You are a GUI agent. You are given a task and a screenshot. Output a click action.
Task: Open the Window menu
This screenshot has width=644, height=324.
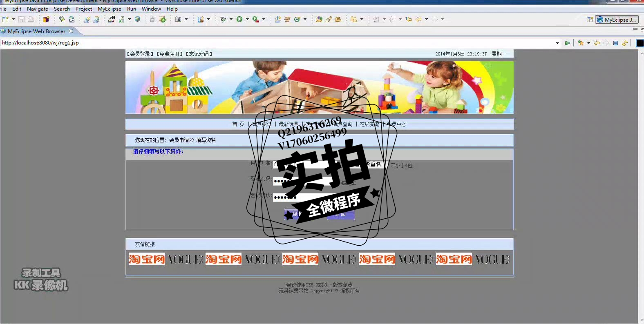pos(151,9)
